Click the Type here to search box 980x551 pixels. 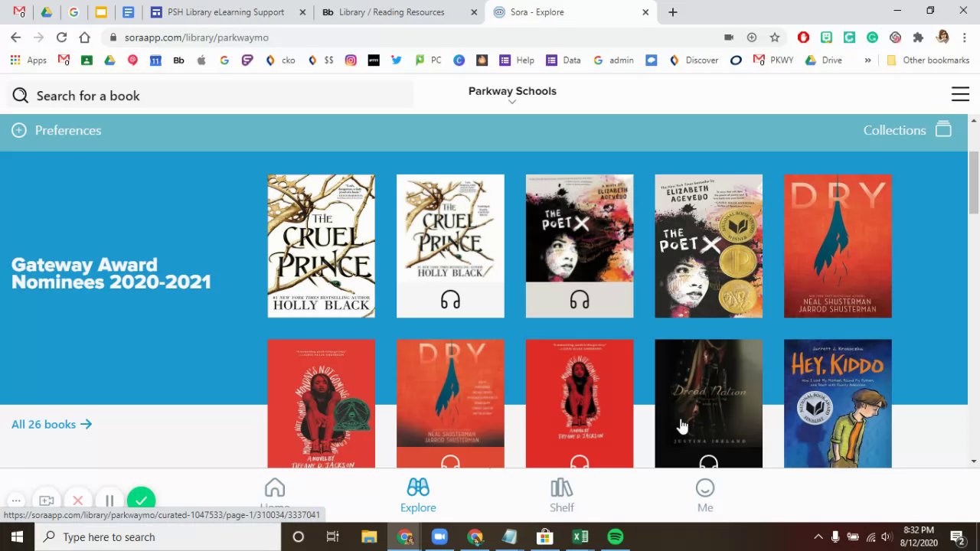click(158, 536)
